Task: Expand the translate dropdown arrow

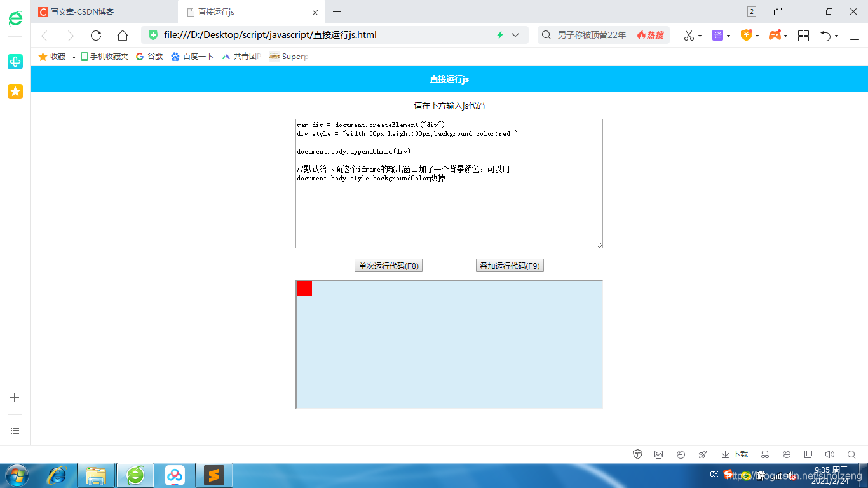Action: (729, 36)
